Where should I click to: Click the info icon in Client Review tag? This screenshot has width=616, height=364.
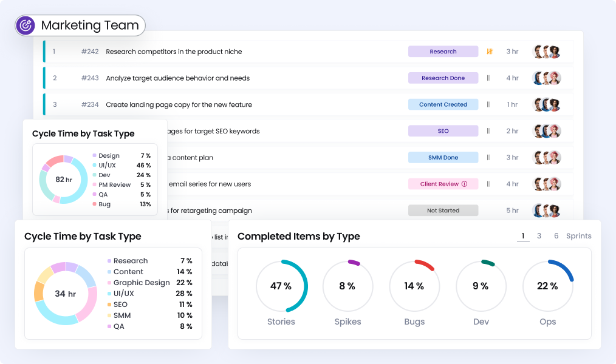(x=465, y=184)
